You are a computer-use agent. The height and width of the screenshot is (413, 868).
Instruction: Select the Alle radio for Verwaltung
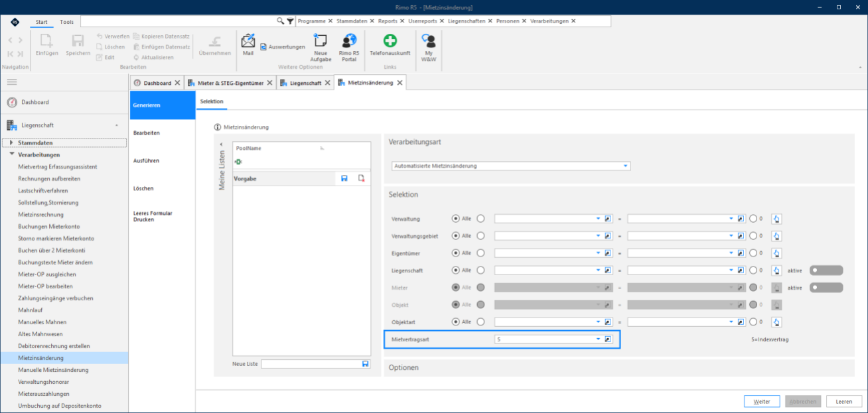pos(455,218)
